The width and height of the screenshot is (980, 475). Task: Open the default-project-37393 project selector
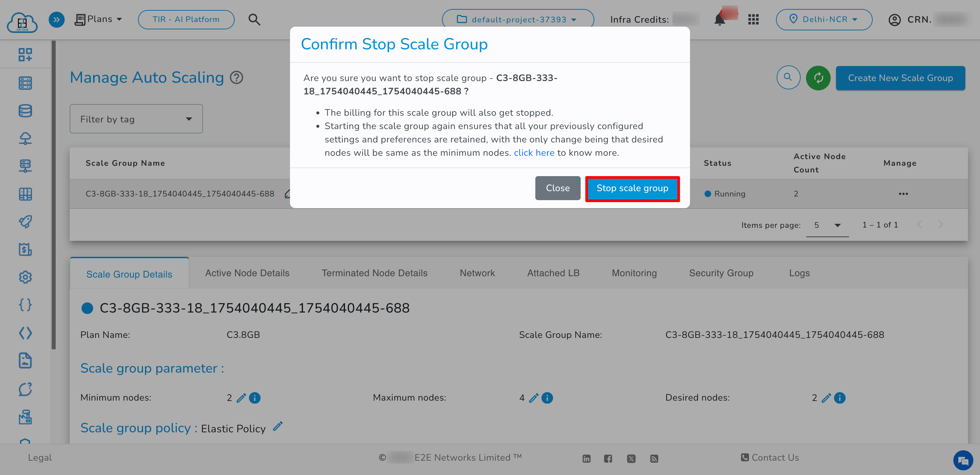point(517,19)
